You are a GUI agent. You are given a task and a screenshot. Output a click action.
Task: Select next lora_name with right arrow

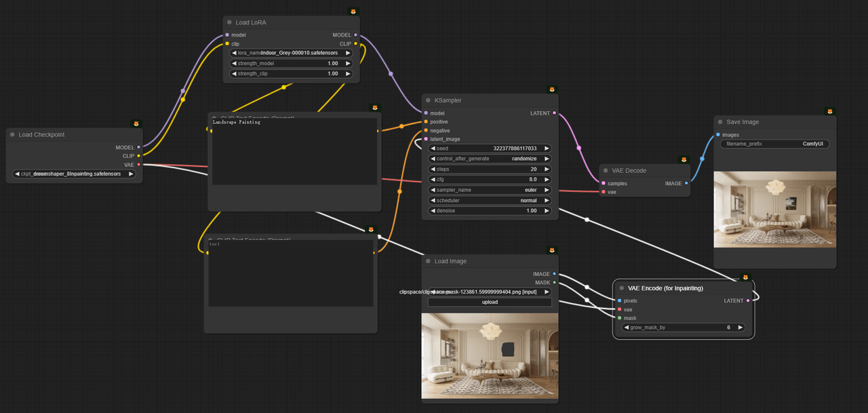pyautogui.click(x=349, y=53)
